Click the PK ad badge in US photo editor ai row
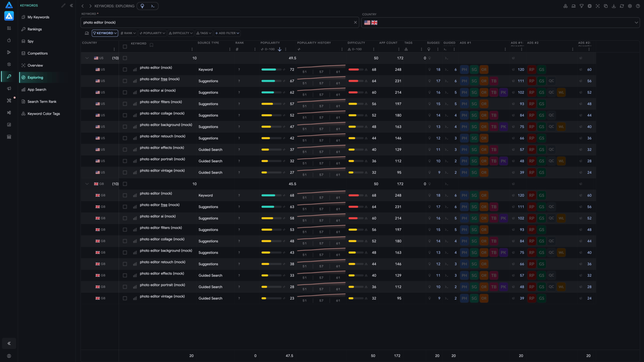644x362 pixels. tap(504, 93)
